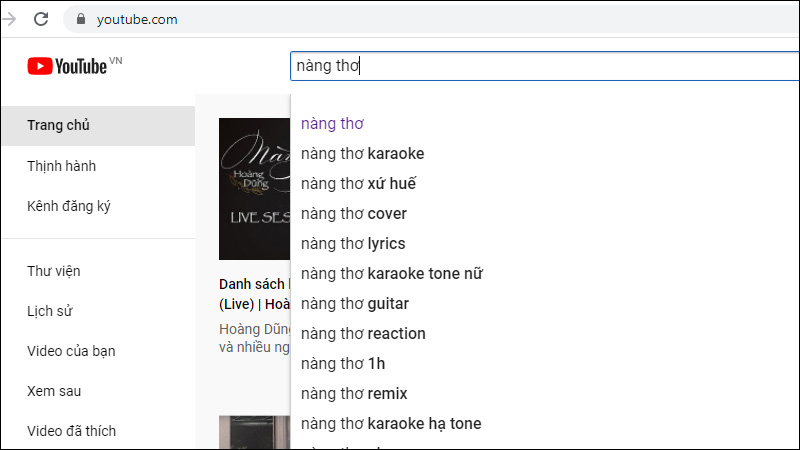Click the lock icon beside youtube.com

pos(81,19)
